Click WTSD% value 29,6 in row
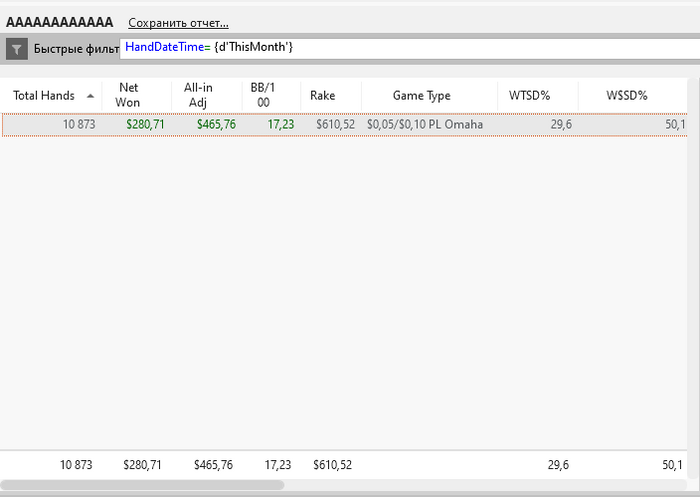This screenshot has height=497, width=700. [x=561, y=124]
